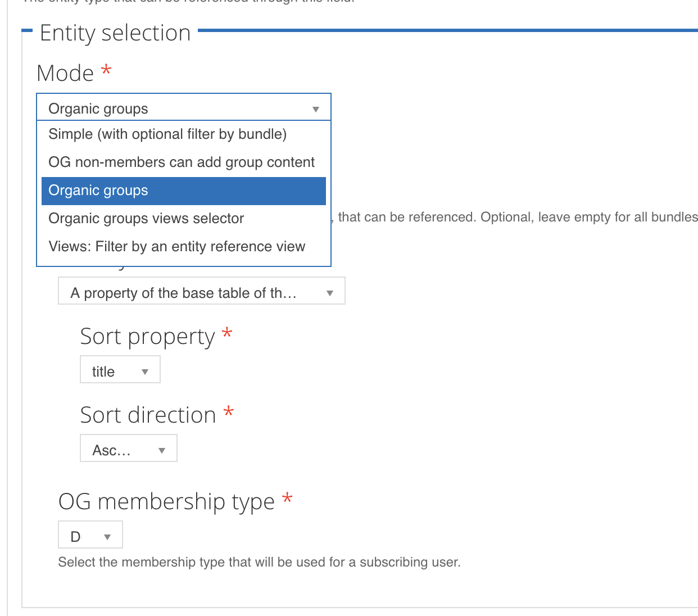Click the "OG membership type" label

point(166,501)
